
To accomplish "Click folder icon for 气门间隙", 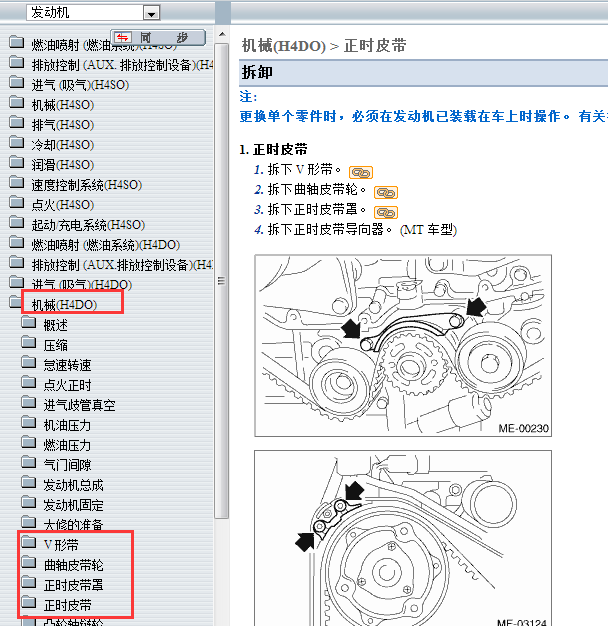I will [x=28, y=462].
